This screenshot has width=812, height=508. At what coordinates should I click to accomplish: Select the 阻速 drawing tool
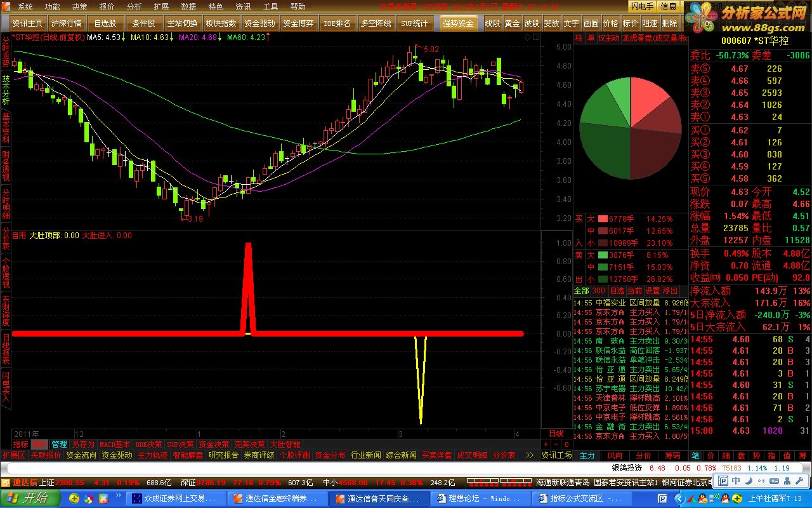(x=650, y=23)
